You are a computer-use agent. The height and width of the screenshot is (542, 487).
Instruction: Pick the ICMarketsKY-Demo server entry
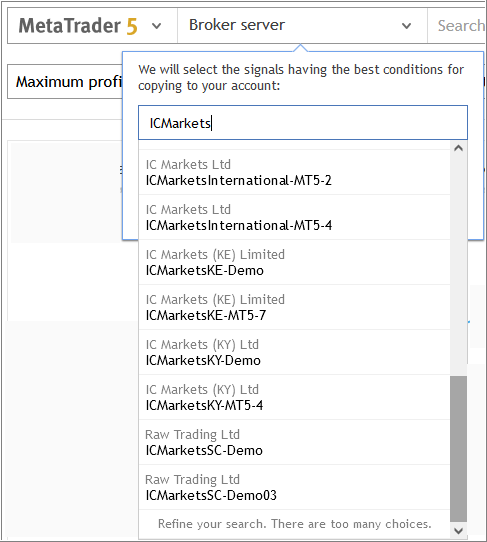pyautogui.click(x=294, y=352)
